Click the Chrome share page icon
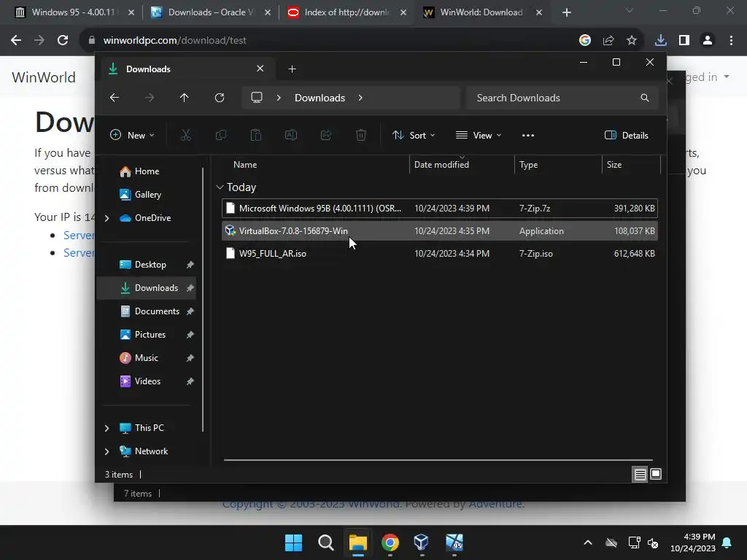This screenshot has width=747, height=560. 608,41
